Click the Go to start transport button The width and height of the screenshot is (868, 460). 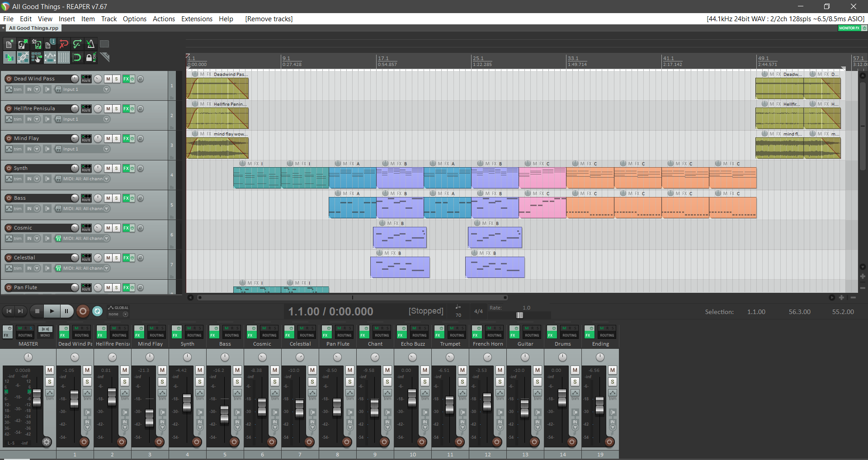tap(9, 311)
